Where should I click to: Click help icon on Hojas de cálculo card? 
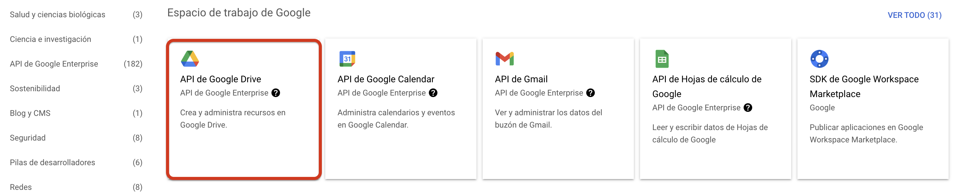pos(748,108)
